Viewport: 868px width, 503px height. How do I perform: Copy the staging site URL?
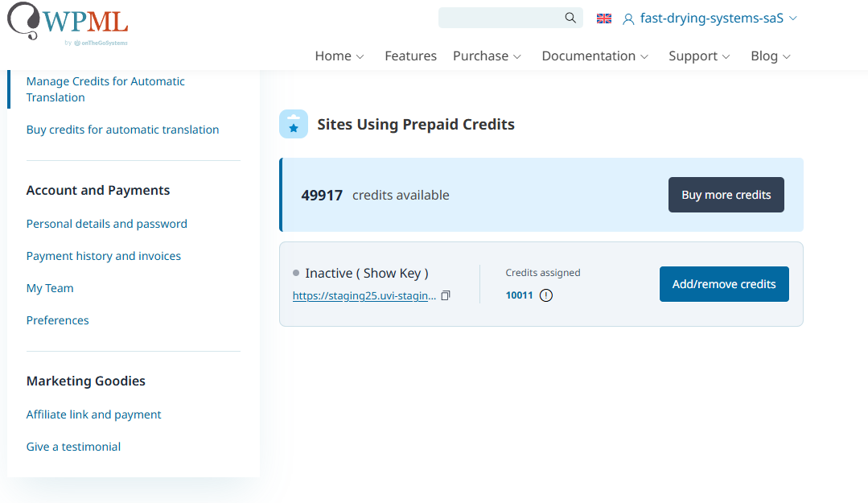(x=446, y=295)
